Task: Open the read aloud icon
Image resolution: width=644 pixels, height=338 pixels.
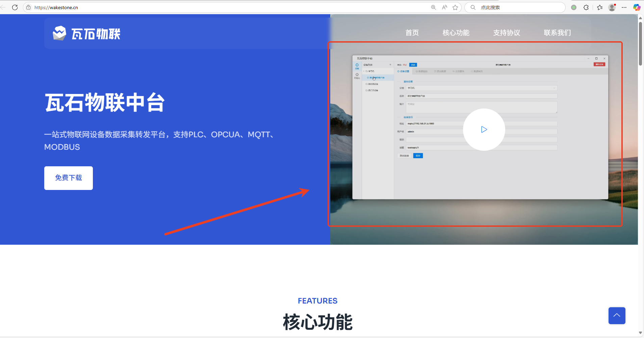Action: (444, 7)
